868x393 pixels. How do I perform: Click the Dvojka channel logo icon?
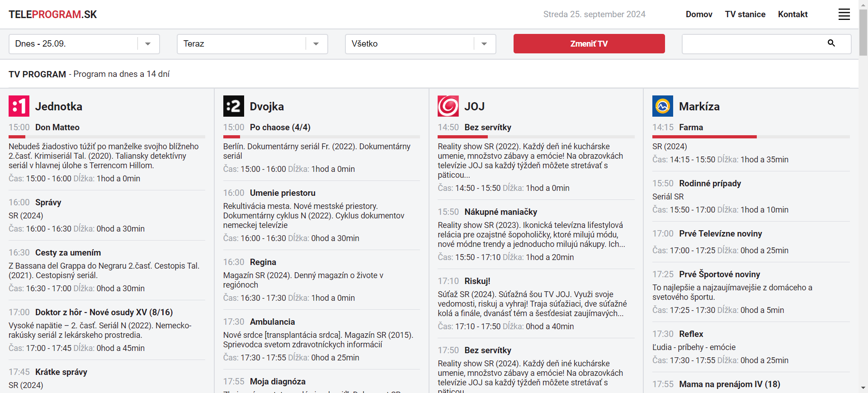tap(233, 106)
